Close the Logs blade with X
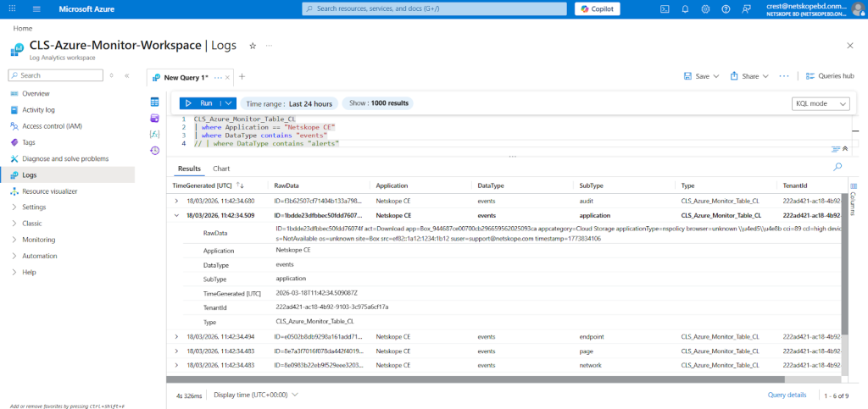 850,46
